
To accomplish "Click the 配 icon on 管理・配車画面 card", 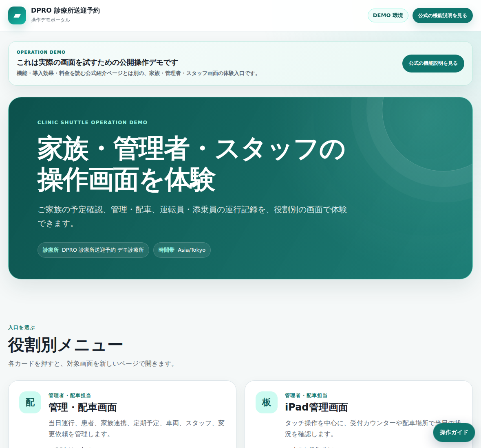I will (30, 402).
